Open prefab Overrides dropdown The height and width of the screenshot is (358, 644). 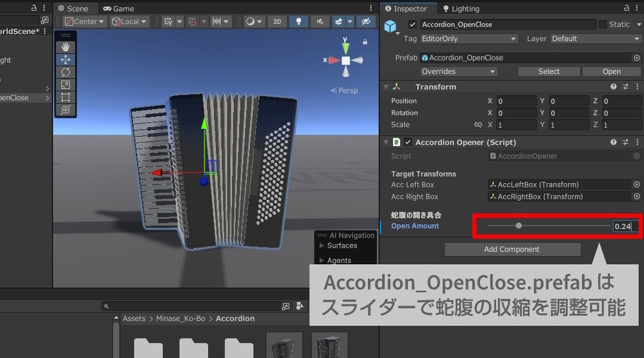[x=458, y=72]
